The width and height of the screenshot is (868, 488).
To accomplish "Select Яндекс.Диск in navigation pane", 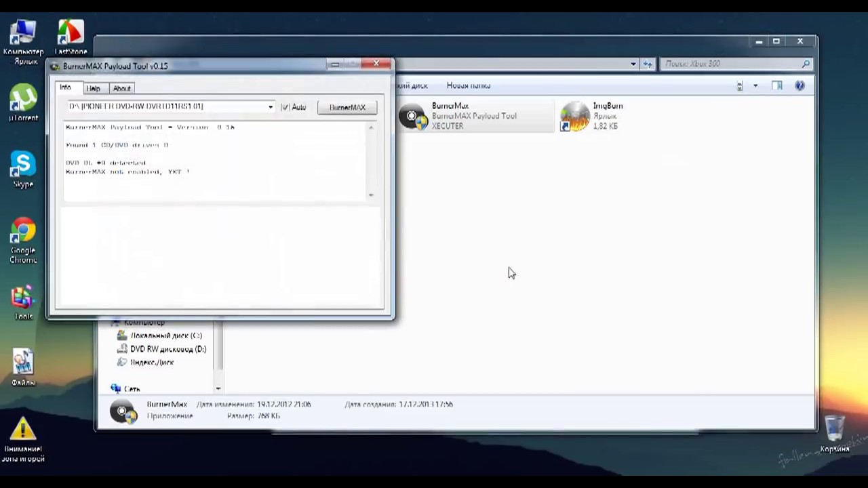I will pos(146,363).
